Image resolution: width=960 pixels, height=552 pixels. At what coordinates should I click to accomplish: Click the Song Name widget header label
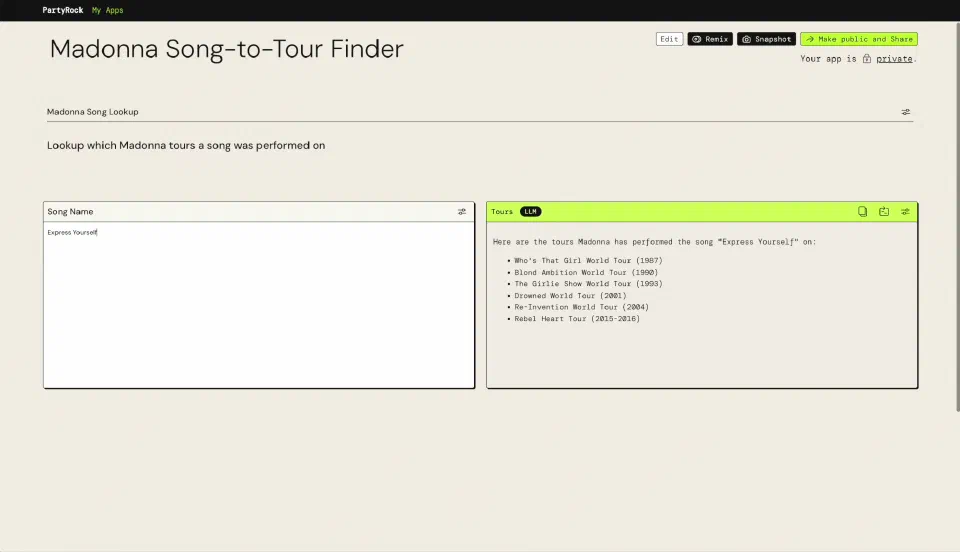pyautogui.click(x=70, y=212)
